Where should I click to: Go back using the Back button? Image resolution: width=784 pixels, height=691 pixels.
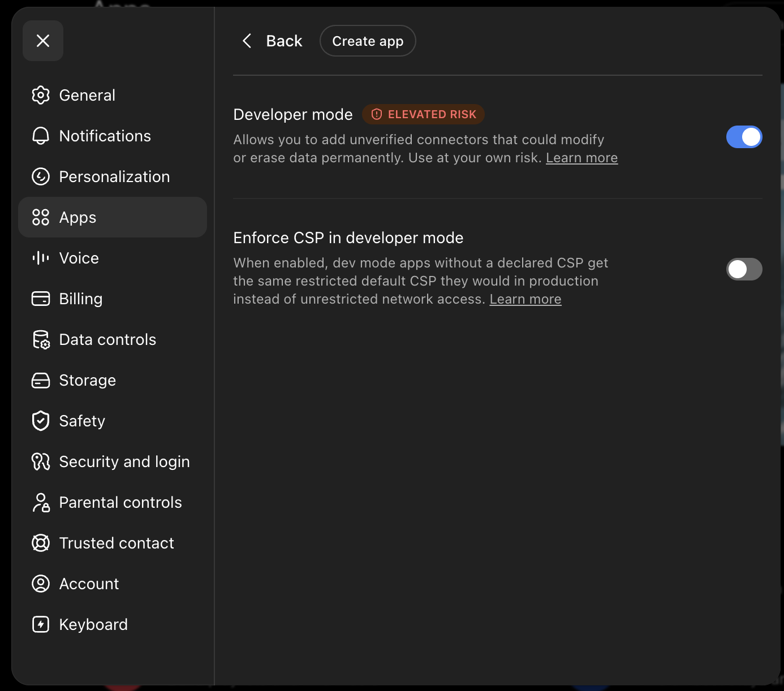272,41
